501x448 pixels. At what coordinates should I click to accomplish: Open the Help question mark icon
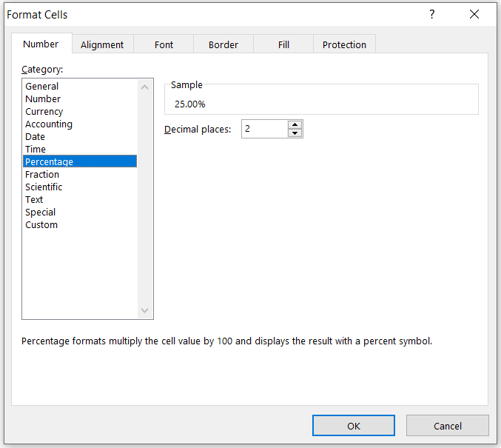(432, 14)
